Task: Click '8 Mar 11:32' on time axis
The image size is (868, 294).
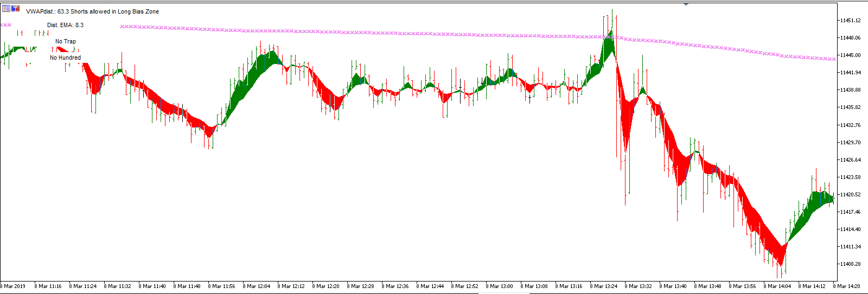Action: (118, 286)
